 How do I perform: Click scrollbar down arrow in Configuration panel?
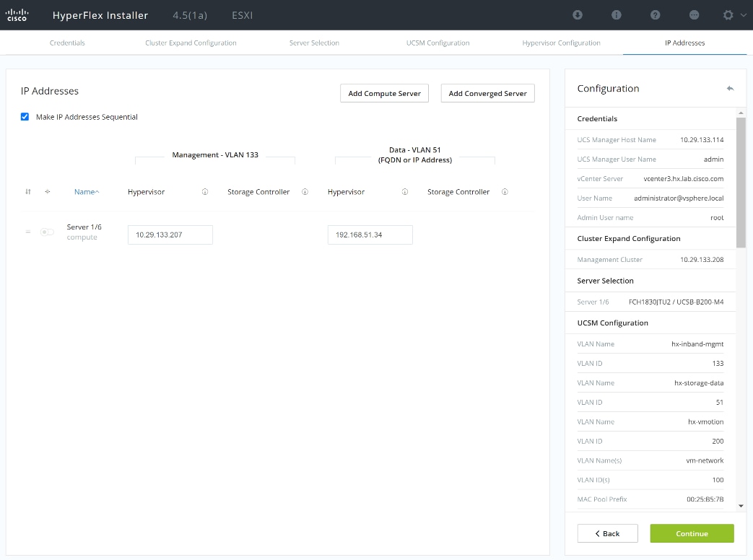point(741,506)
